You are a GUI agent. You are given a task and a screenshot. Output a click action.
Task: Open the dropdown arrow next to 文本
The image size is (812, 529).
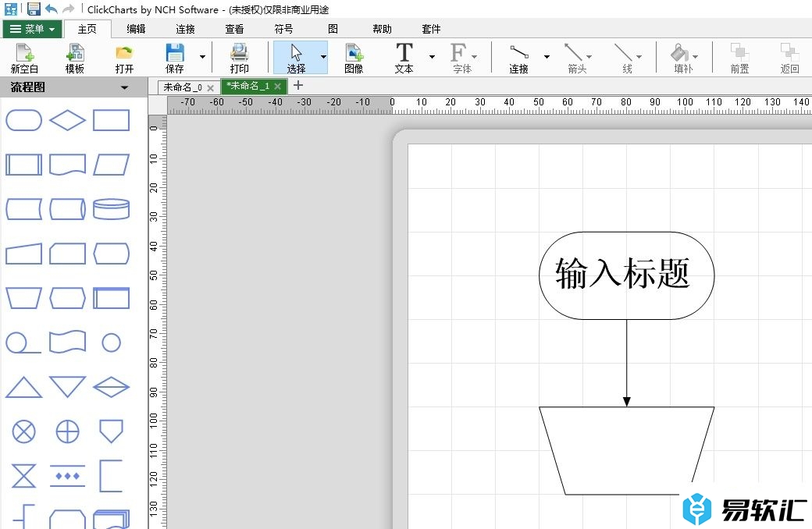[x=431, y=57]
